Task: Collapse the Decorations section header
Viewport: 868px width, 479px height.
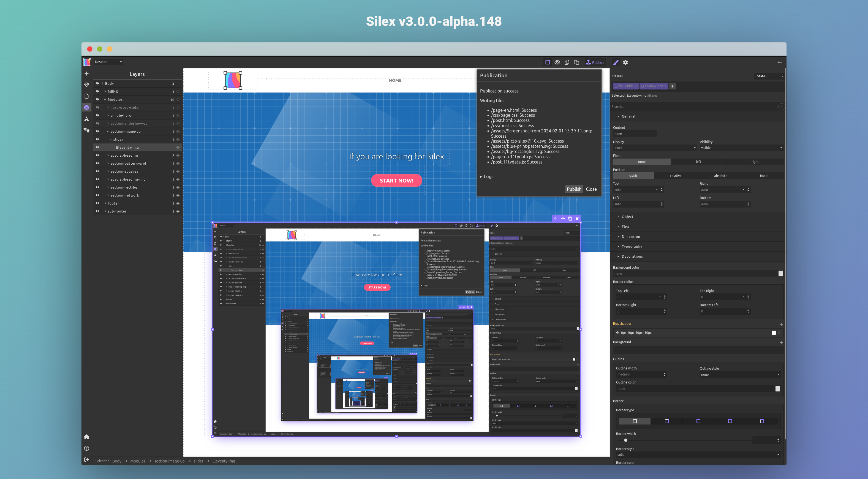Action: [x=632, y=257]
